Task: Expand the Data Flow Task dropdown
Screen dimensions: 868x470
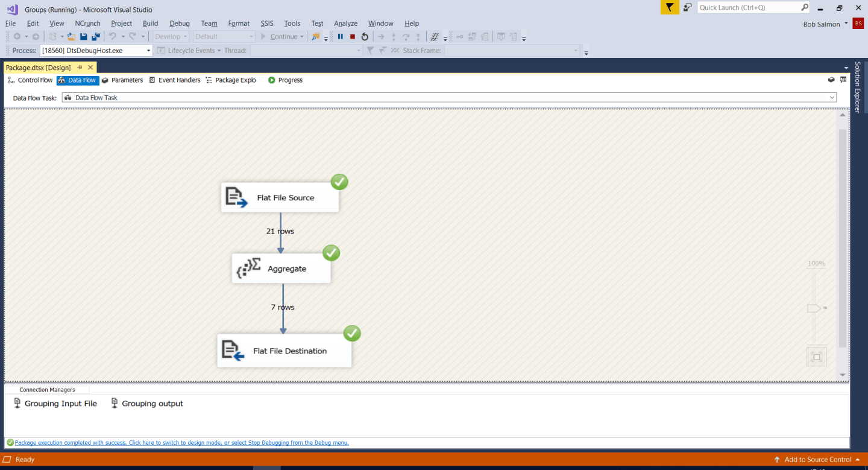Action: (x=832, y=98)
